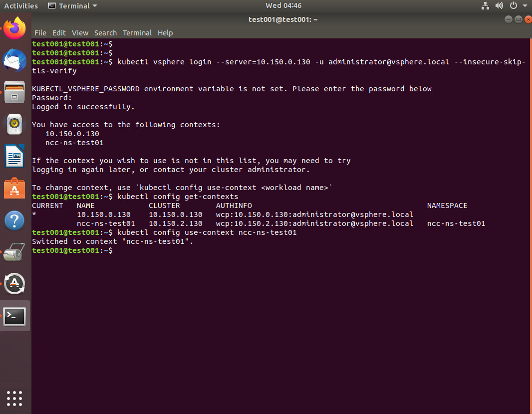Click the last empty prompt line
This screenshot has width=532, height=414.
pyautogui.click(x=72, y=250)
